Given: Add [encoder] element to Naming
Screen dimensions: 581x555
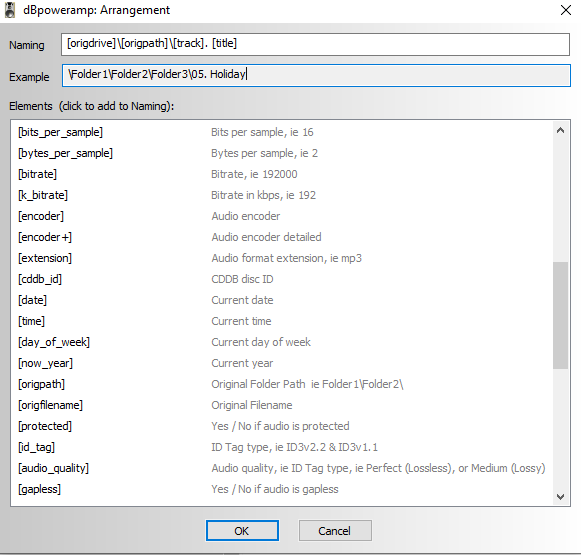Looking at the screenshot, I should point(41,216).
